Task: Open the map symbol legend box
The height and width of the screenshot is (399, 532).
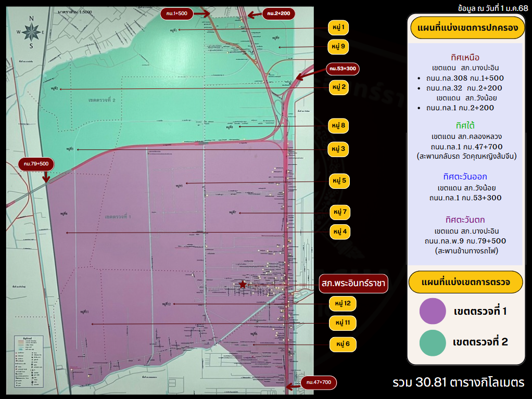Action: coord(29,362)
